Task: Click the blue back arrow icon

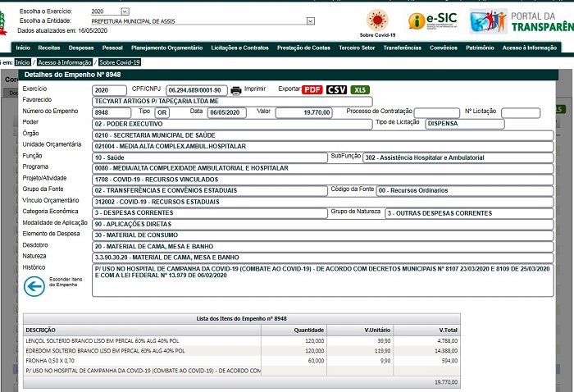Action: click(x=34, y=286)
